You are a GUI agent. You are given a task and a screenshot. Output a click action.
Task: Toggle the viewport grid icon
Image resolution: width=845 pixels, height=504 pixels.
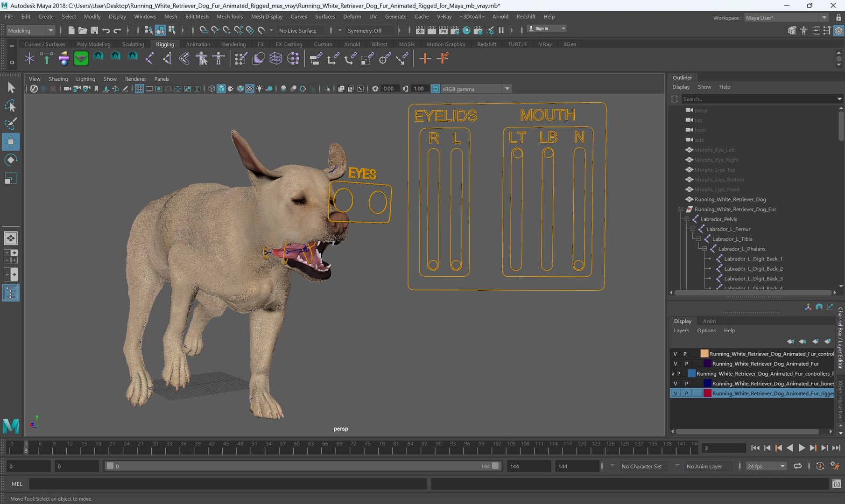click(139, 89)
